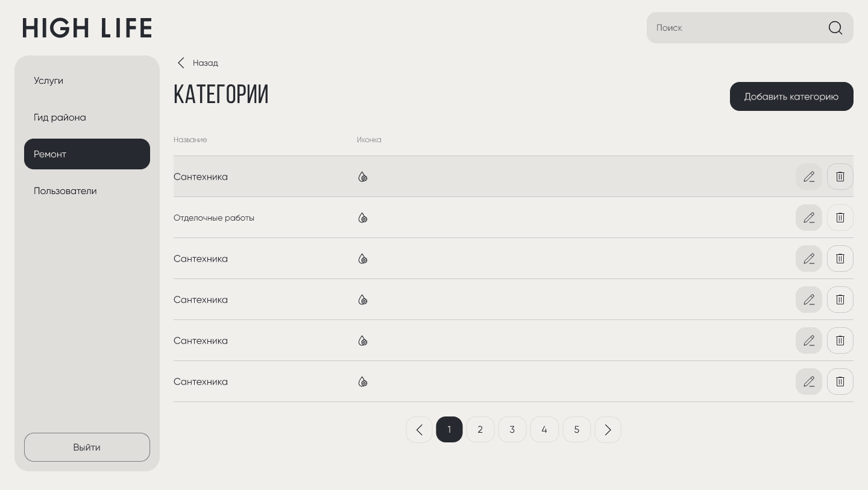
Task: Click the search magnifier icon
Action: (835, 28)
